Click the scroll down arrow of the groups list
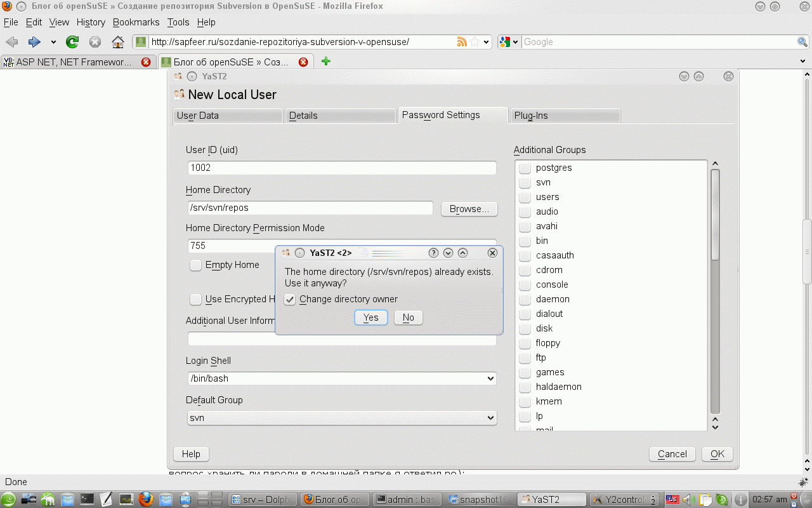This screenshot has width=812, height=508. click(x=716, y=426)
